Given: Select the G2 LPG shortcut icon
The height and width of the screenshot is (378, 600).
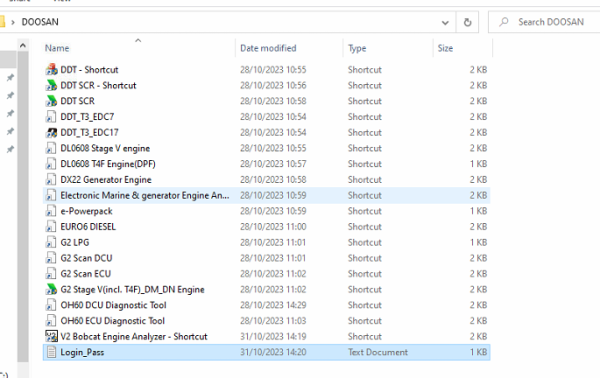Looking at the screenshot, I should click(51, 242).
